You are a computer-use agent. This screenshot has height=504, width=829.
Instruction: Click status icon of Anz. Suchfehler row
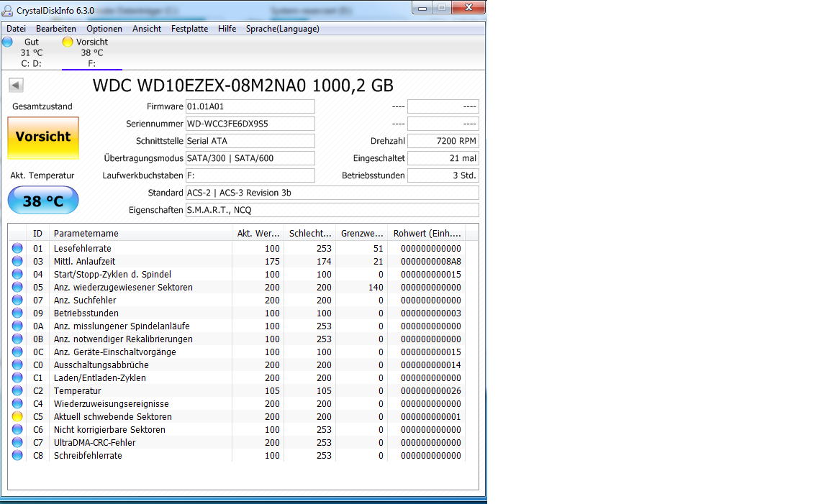(17, 300)
